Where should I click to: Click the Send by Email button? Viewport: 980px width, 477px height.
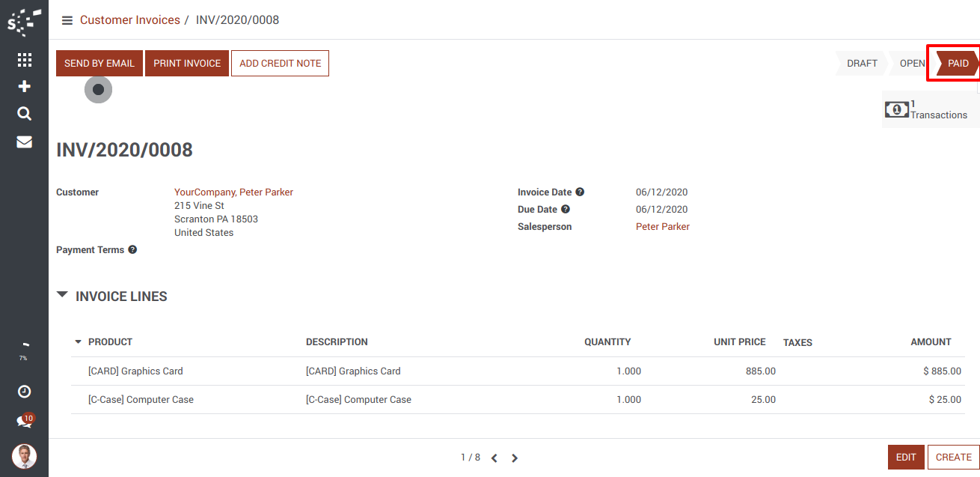(x=99, y=64)
